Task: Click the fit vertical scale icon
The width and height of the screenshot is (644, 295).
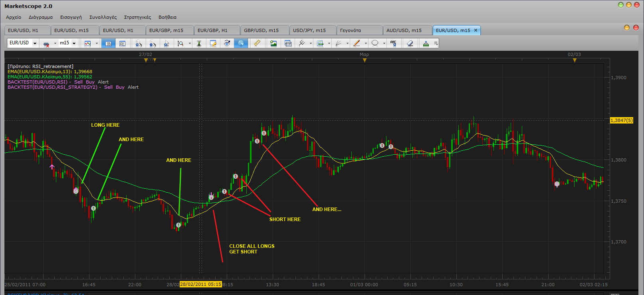Action: click(199, 43)
